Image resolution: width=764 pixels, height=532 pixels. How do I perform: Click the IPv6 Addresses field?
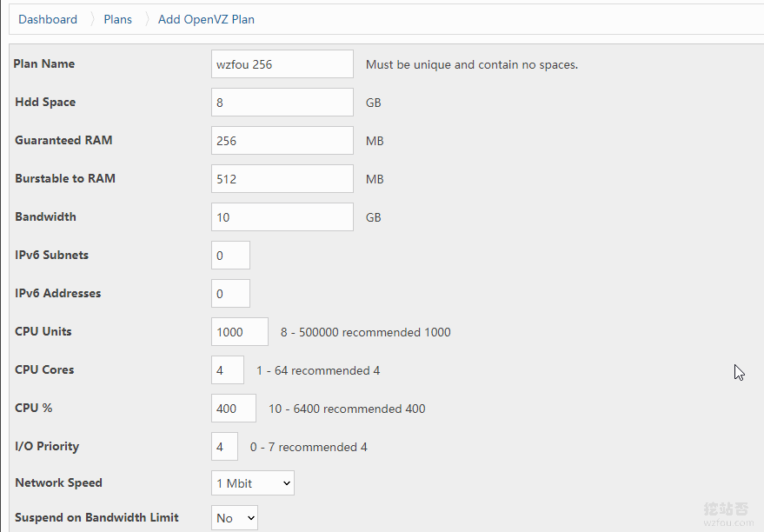pyautogui.click(x=230, y=293)
